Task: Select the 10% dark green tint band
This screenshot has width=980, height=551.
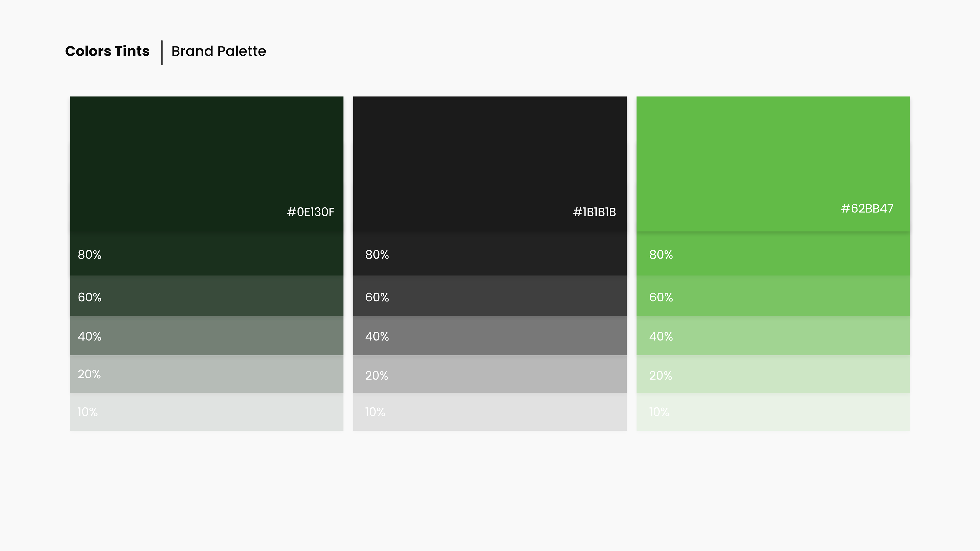Action: point(206,412)
